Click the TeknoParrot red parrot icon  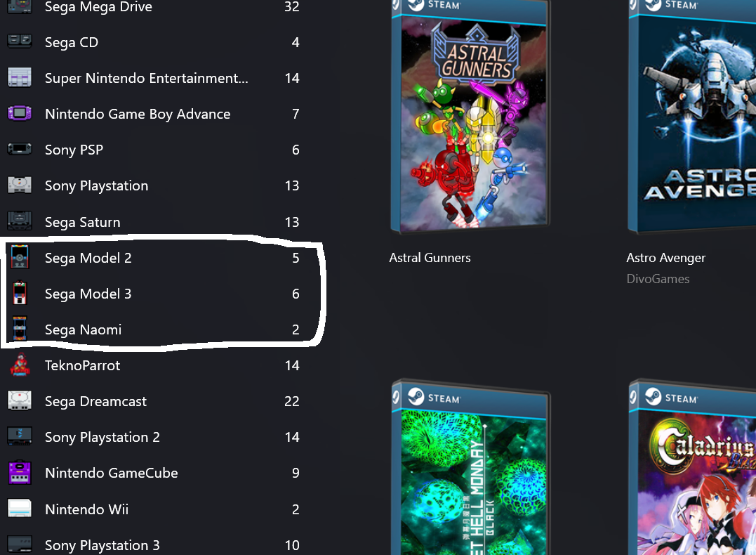[x=20, y=365]
